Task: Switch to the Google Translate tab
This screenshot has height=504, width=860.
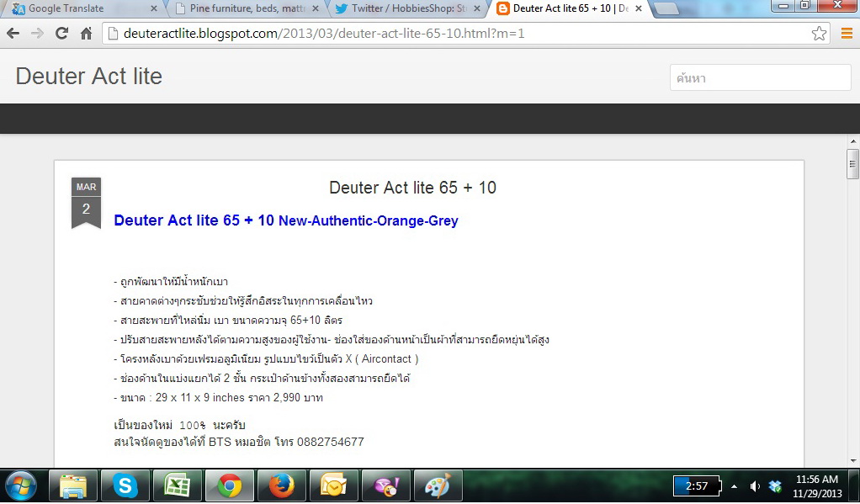Action: tap(83, 8)
